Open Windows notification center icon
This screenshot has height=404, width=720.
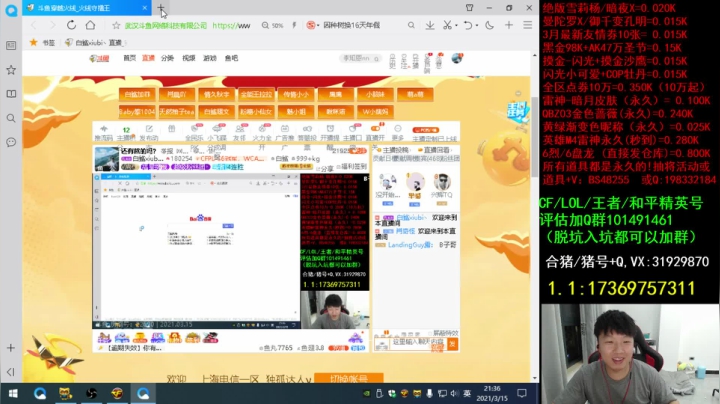(522, 393)
